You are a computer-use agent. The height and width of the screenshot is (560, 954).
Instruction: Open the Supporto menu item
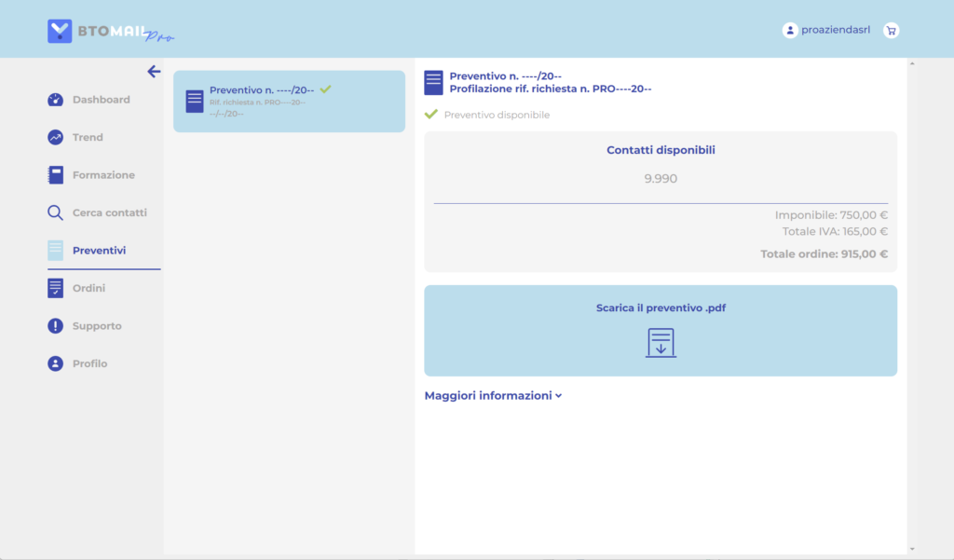point(97,326)
